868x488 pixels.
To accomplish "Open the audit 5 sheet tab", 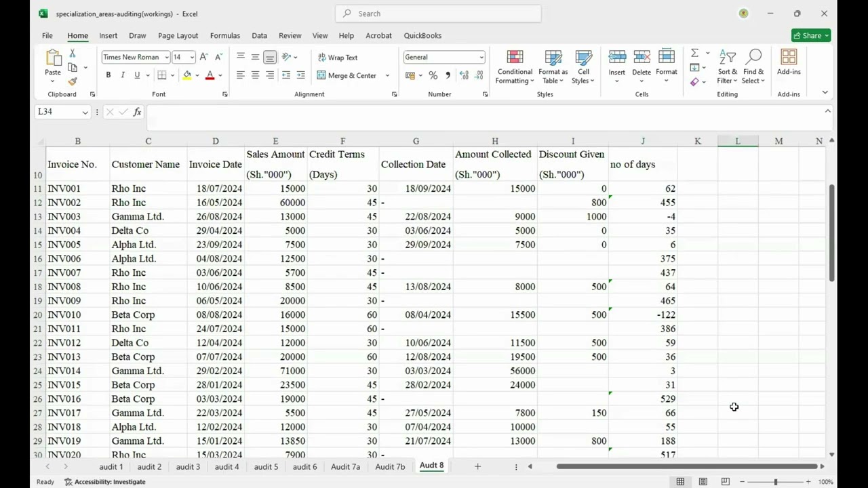I will pos(266,467).
